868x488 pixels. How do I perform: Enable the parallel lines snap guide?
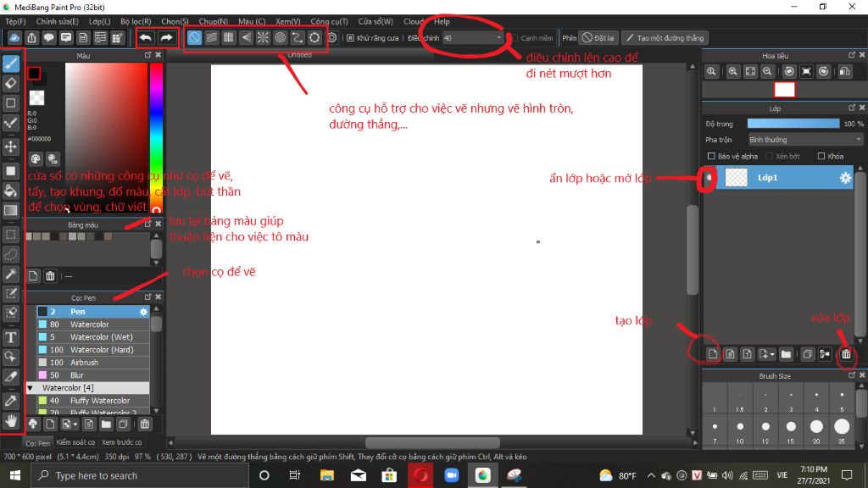point(211,37)
